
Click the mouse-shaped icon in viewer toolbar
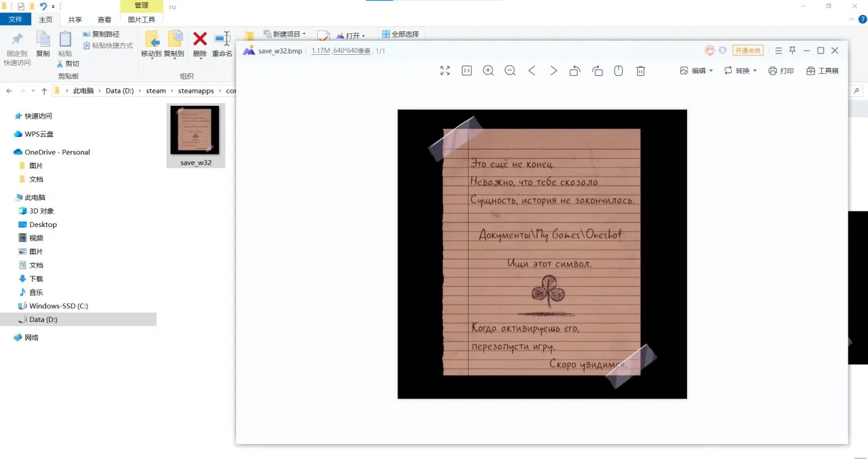618,71
